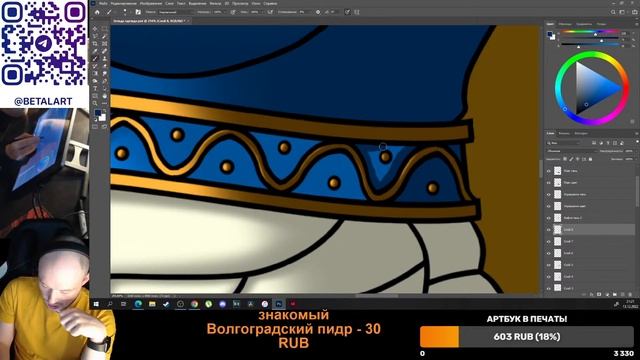Open File Explorer from taskbar
The height and width of the screenshot is (360, 640).
tap(152, 304)
